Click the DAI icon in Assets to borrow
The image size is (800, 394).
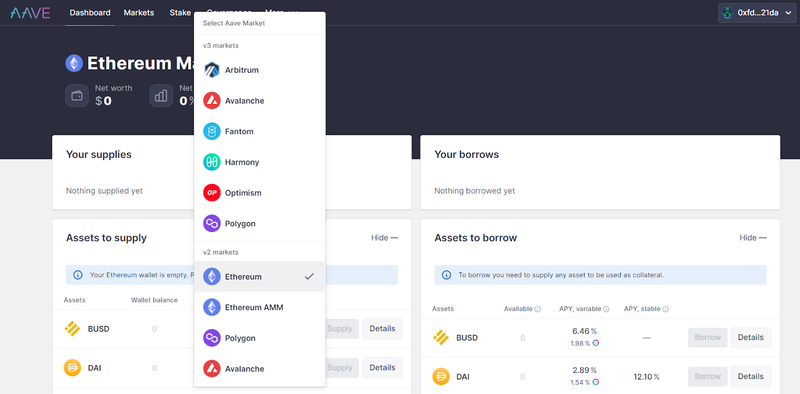(441, 377)
